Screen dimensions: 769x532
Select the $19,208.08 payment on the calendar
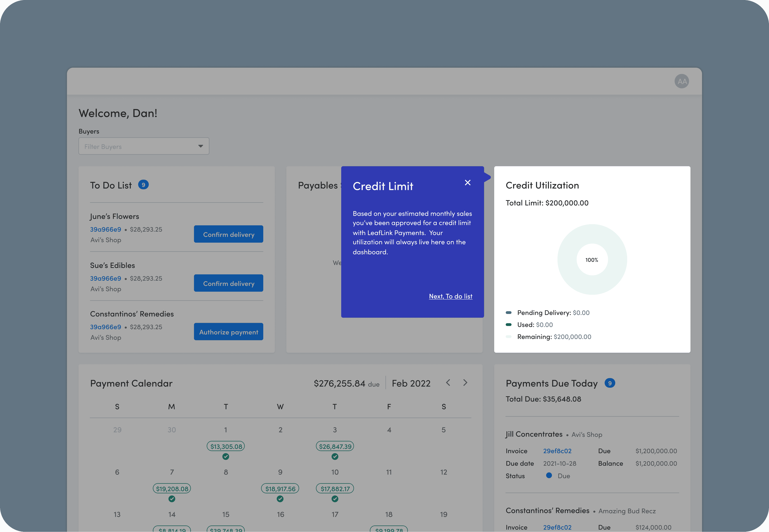coord(172,489)
